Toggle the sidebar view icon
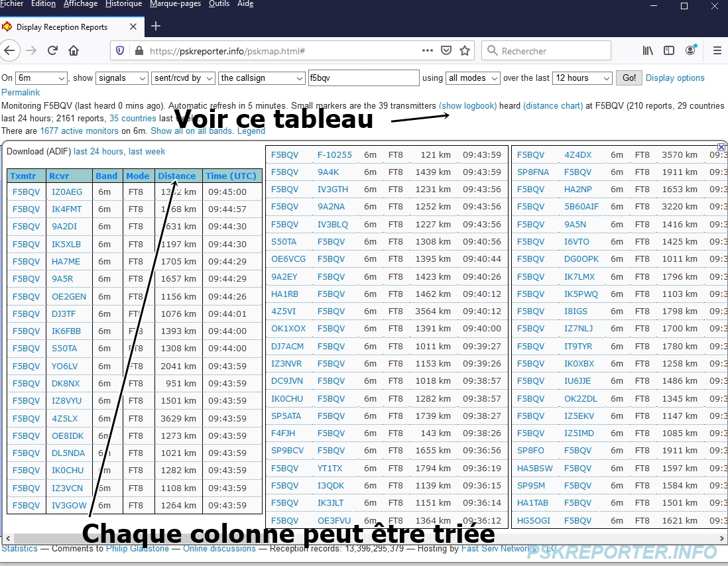The height and width of the screenshot is (566, 728). [x=669, y=50]
